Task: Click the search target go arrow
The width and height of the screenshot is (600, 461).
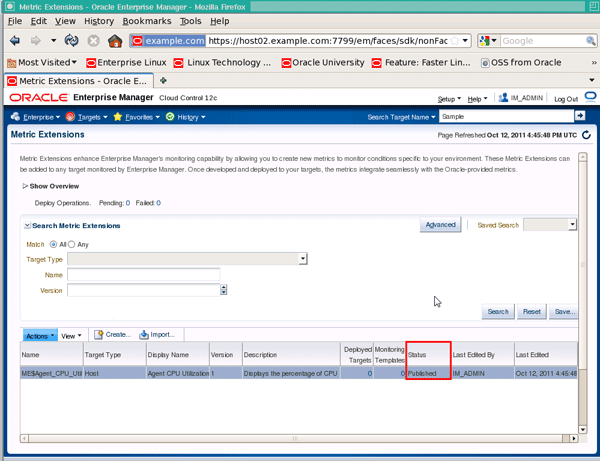Action: (580, 116)
